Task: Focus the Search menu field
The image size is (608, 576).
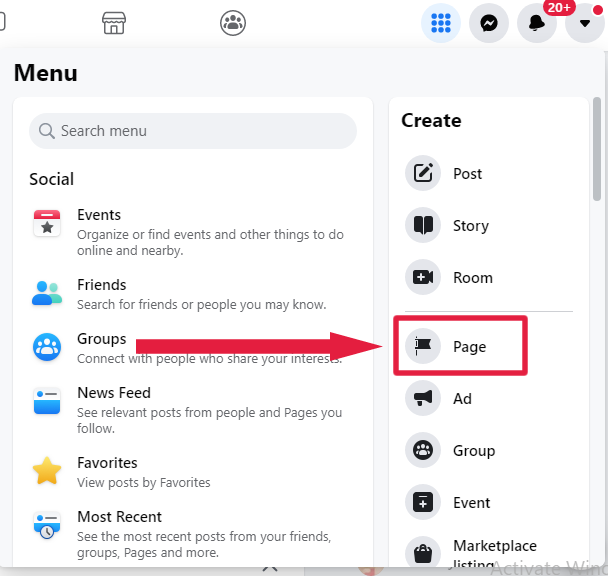Action: pyautogui.click(x=193, y=131)
